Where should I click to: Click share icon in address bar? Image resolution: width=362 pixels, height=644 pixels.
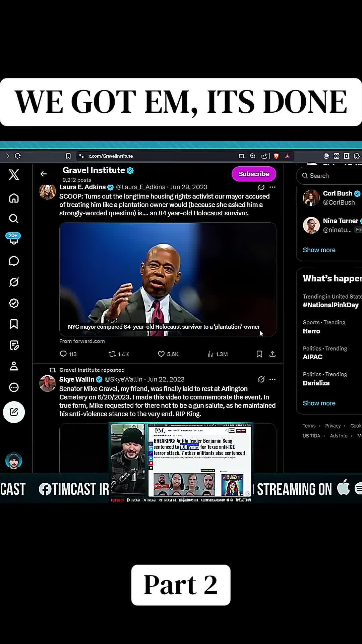click(264, 156)
